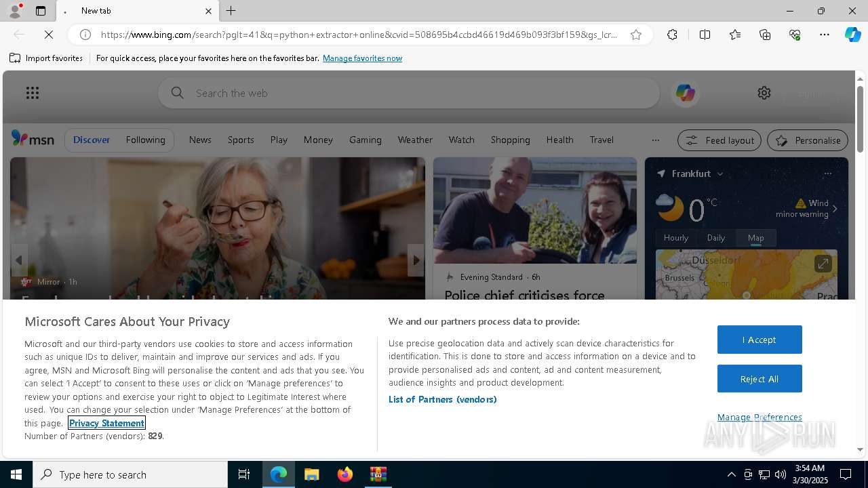This screenshot has width=868, height=488.
Task: Stop loading the page
Action: pyautogui.click(x=49, y=35)
